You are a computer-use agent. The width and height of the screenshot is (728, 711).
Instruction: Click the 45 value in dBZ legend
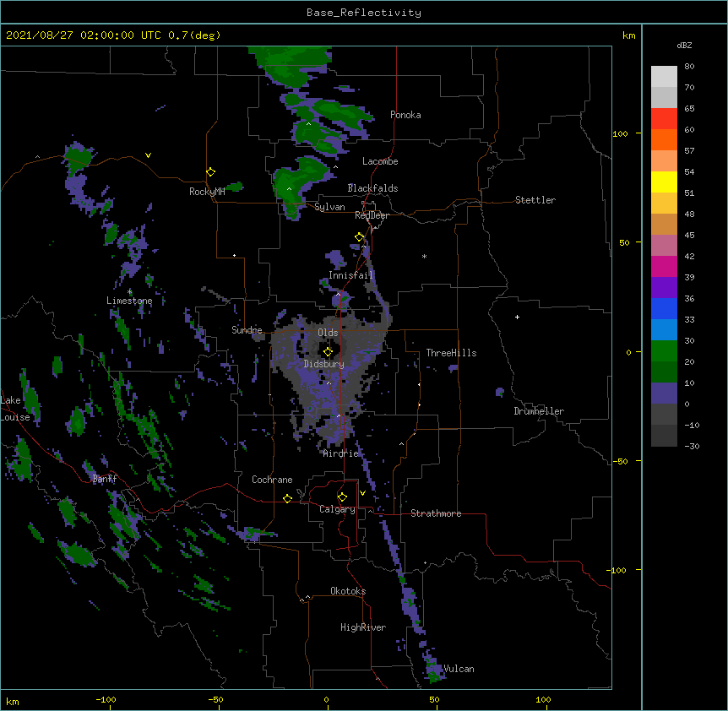point(689,236)
